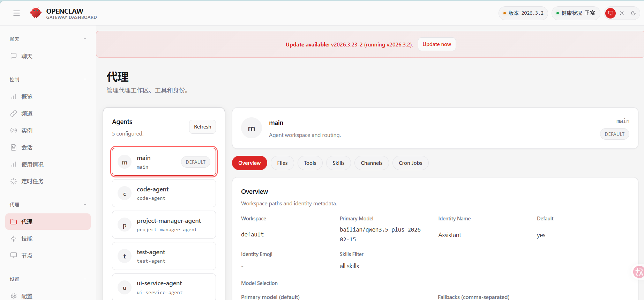Collapse the 代理 sidebar section
The height and width of the screenshot is (300, 644).
[x=85, y=204]
